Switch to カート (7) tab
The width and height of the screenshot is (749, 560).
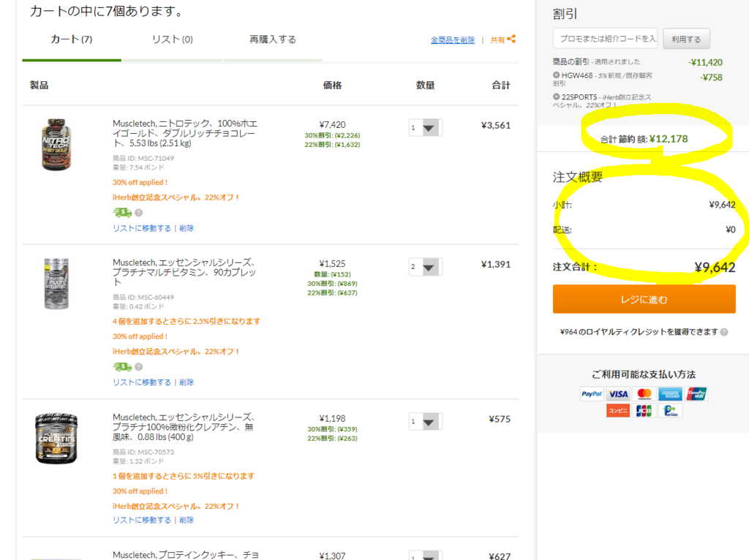72,39
